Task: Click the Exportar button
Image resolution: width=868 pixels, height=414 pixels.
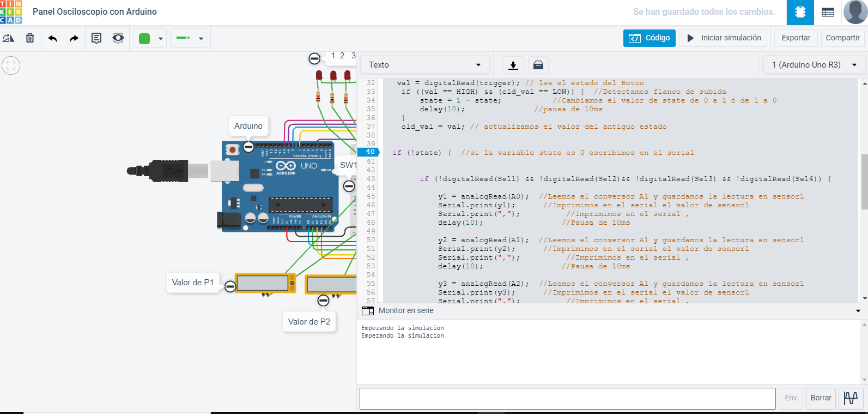Action: click(796, 38)
